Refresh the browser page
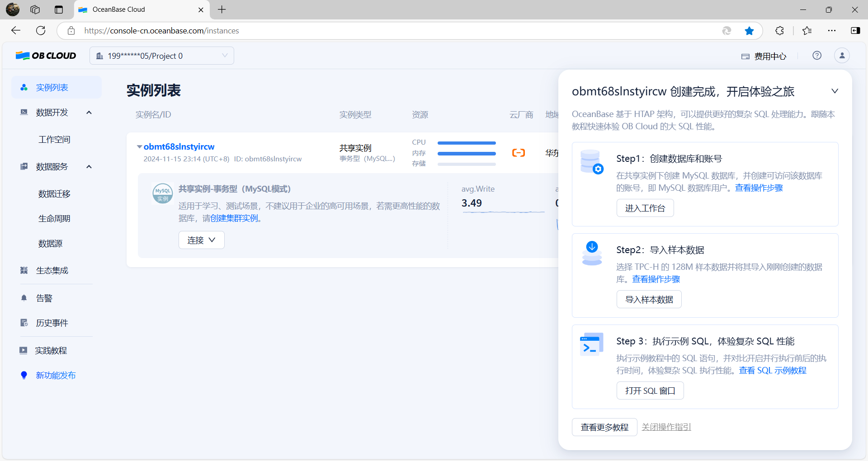868x461 pixels. coord(41,30)
